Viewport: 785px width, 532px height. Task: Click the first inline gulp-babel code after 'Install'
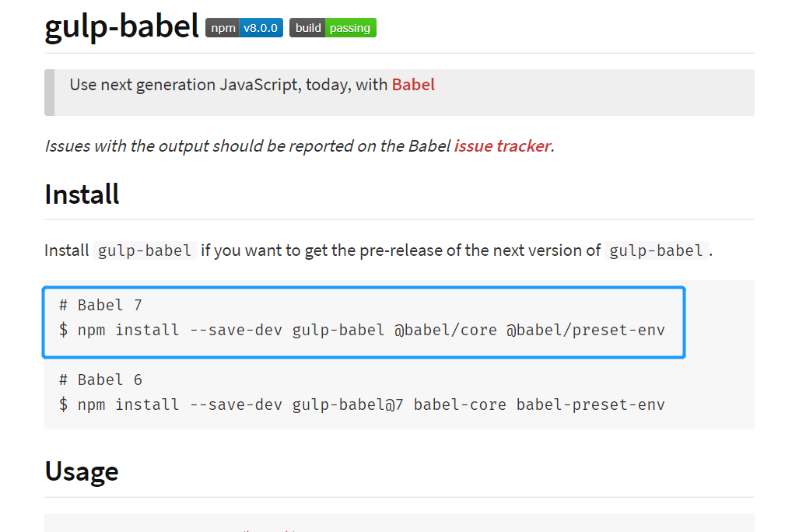(x=145, y=250)
